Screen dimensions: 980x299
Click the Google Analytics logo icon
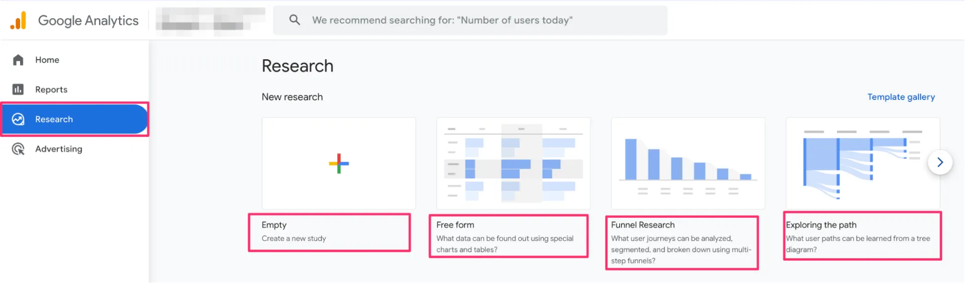[18, 21]
